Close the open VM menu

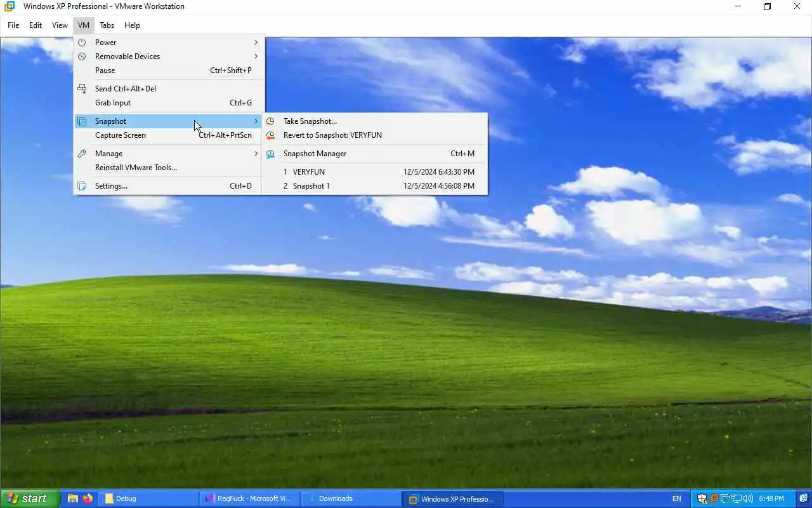click(x=84, y=25)
